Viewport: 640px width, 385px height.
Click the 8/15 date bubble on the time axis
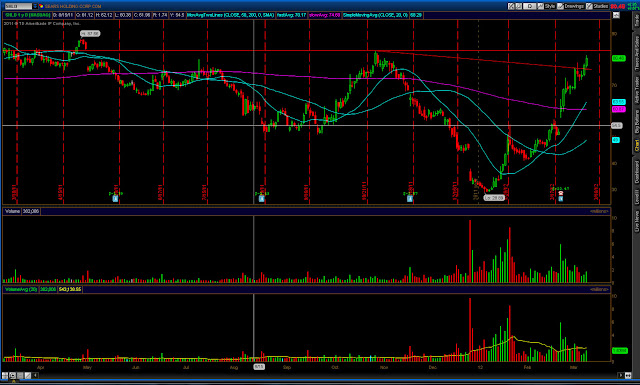(x=259, y=367)
